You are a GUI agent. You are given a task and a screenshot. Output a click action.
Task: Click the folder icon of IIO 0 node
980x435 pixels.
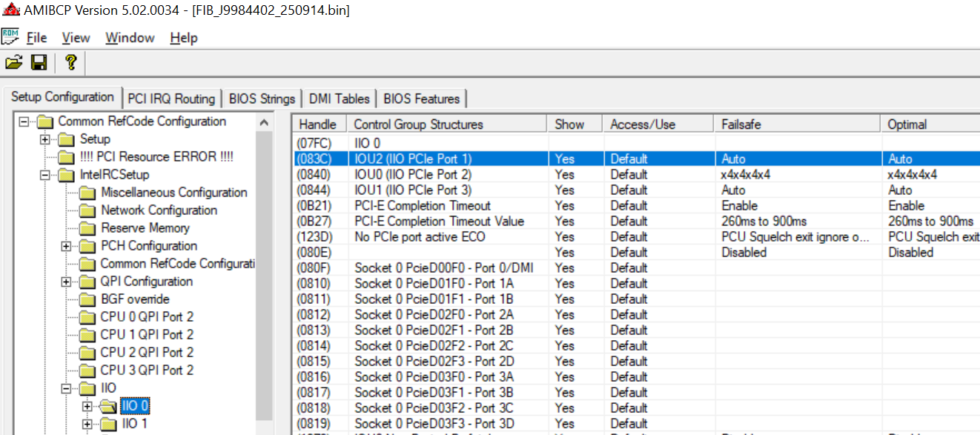(108, 406)
